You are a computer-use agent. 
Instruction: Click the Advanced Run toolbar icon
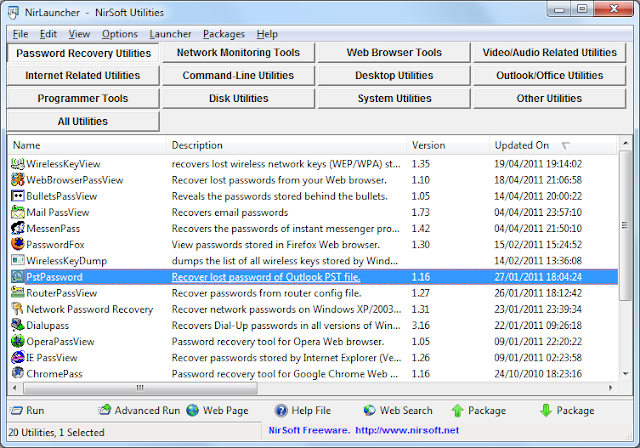(105, 410)
